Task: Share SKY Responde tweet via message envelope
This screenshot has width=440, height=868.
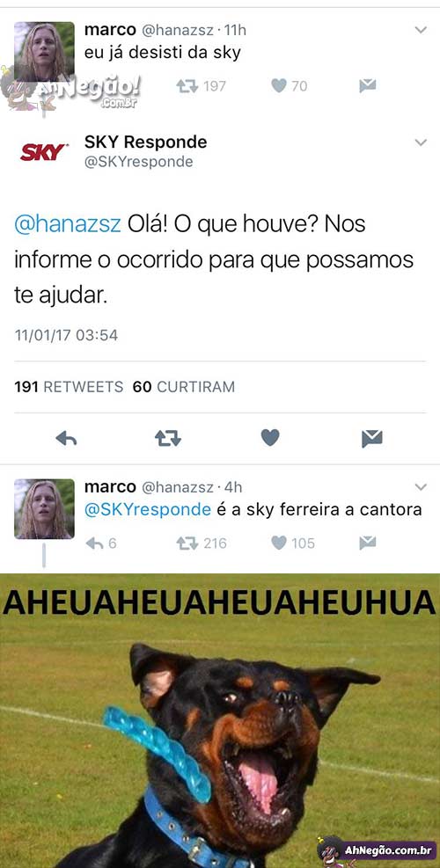Action: 372,439
